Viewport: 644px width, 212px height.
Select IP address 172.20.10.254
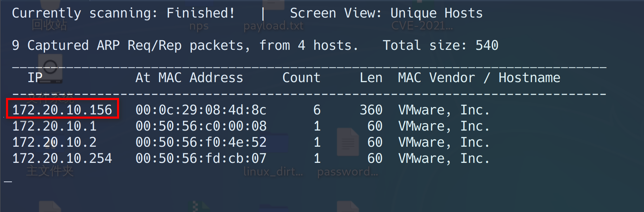coord(62,158)
